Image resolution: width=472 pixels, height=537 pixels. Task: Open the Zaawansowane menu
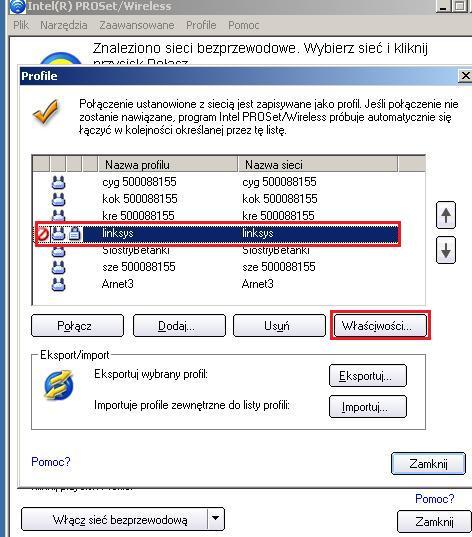137,25
